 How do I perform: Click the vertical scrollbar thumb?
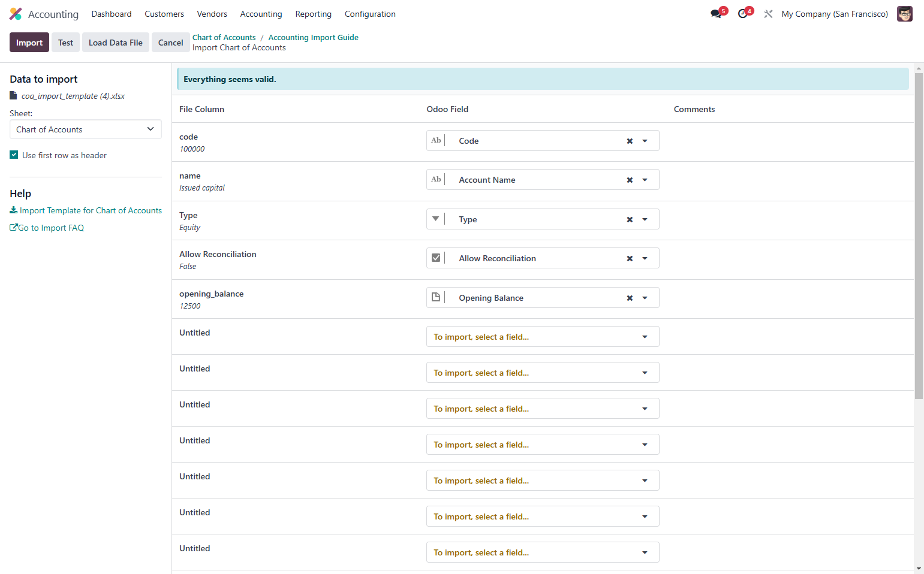pos(919,235)
